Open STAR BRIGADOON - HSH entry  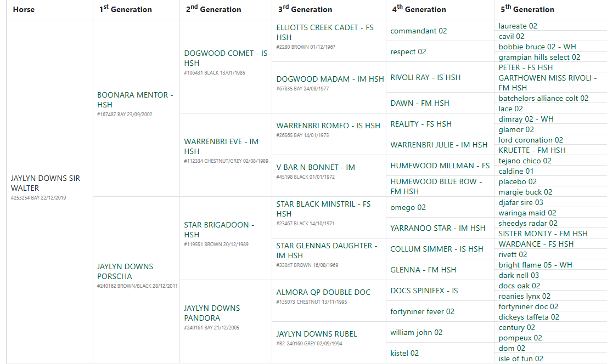[x=219, y=229]
